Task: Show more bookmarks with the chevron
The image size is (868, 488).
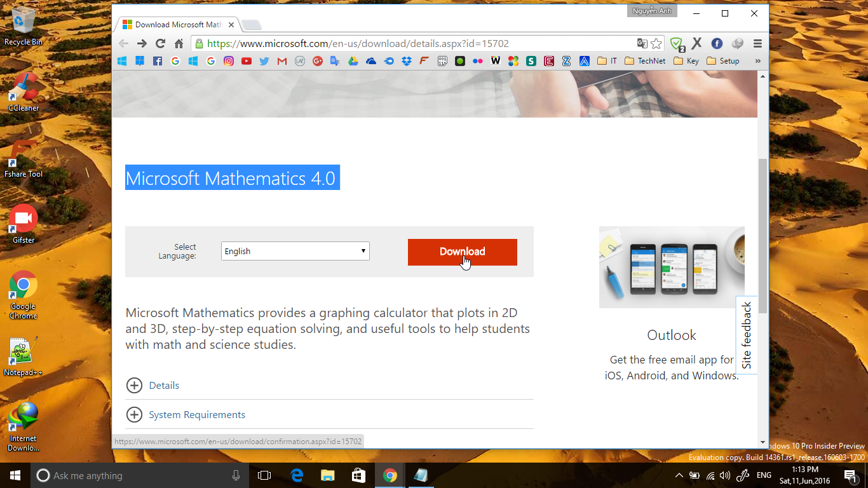Action: (x=757, y=61)
